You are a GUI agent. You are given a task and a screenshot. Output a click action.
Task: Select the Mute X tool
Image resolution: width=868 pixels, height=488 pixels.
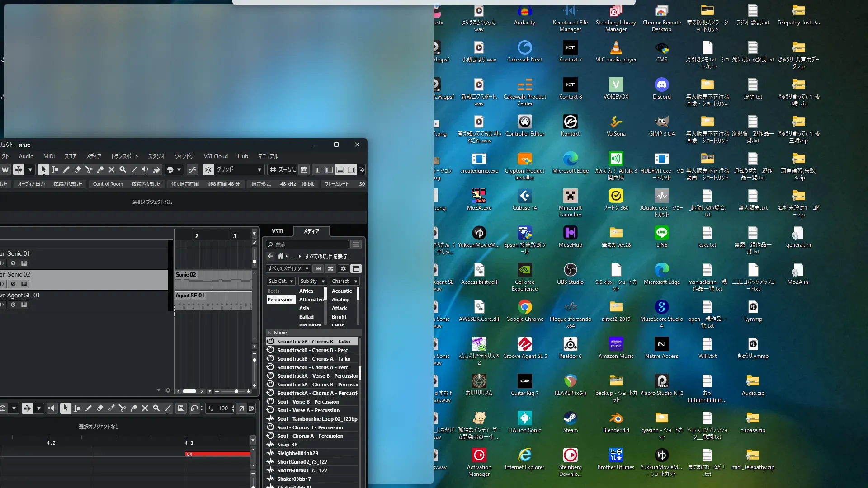click(x=112, y=170)
